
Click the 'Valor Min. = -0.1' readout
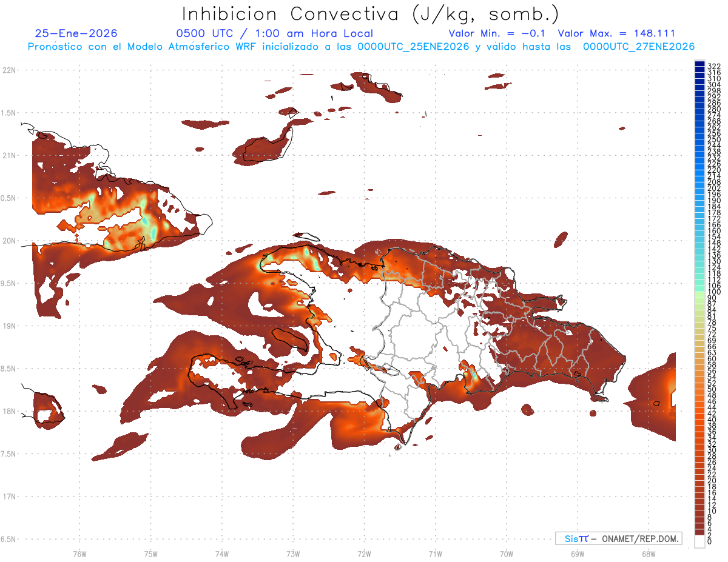tap(497, 33)
